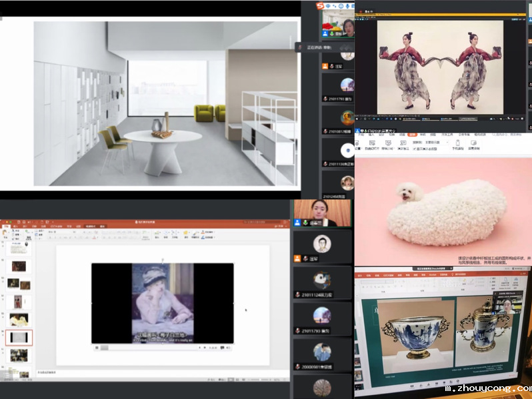Click participant tile 21011124 with panda avatar
The width and height of the screenshot is (532, 399).
[322, 282]
